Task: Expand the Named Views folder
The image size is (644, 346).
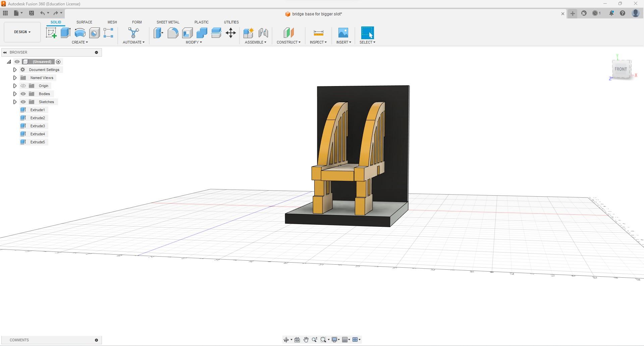Action: [15, 78]
